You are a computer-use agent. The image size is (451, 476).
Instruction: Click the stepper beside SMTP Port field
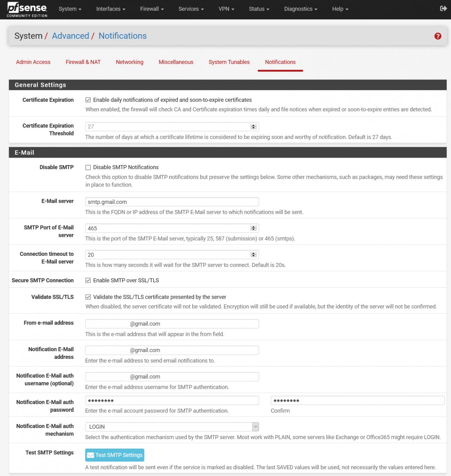(254, 228)
